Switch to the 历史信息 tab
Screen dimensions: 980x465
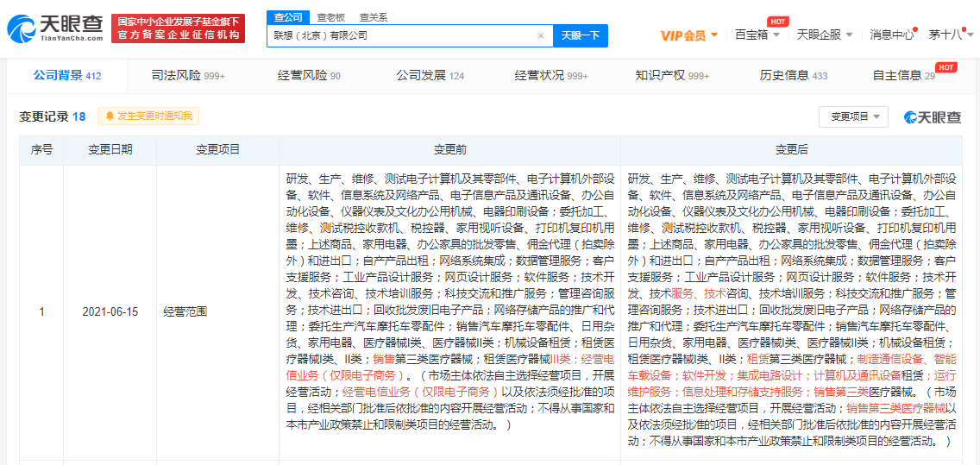[x=793, y=76]
